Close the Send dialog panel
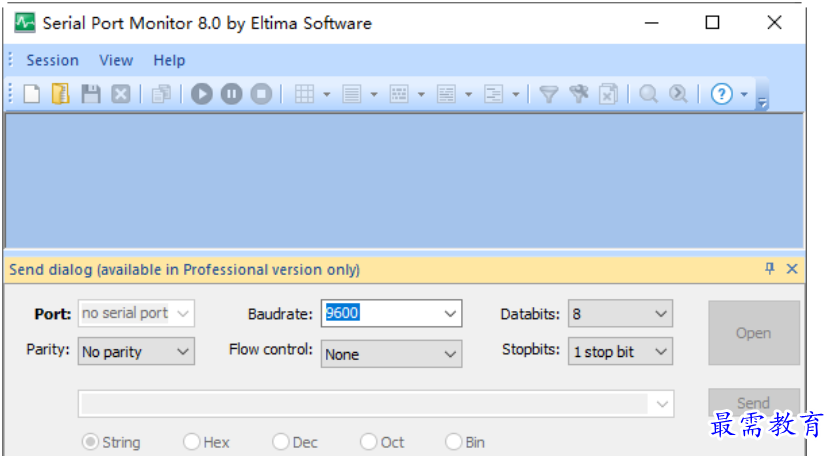Image resolution: width=832 pixels, height=456 pixels. 792,269
